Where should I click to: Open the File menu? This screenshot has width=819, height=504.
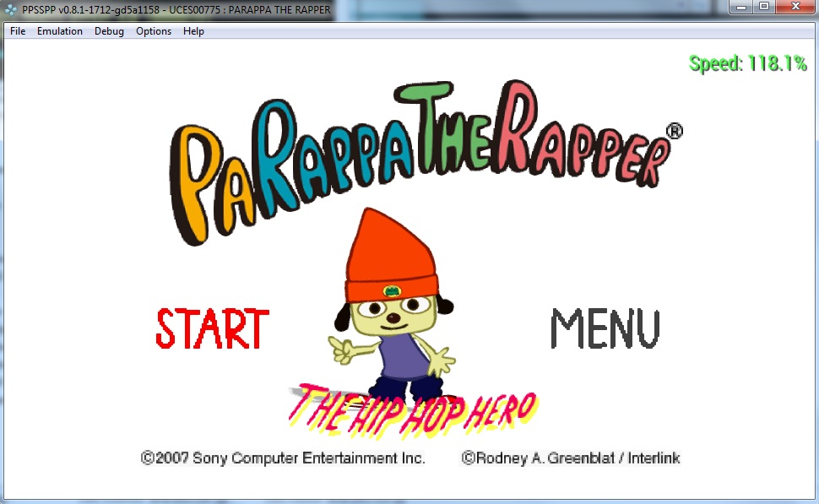point(18,31)
